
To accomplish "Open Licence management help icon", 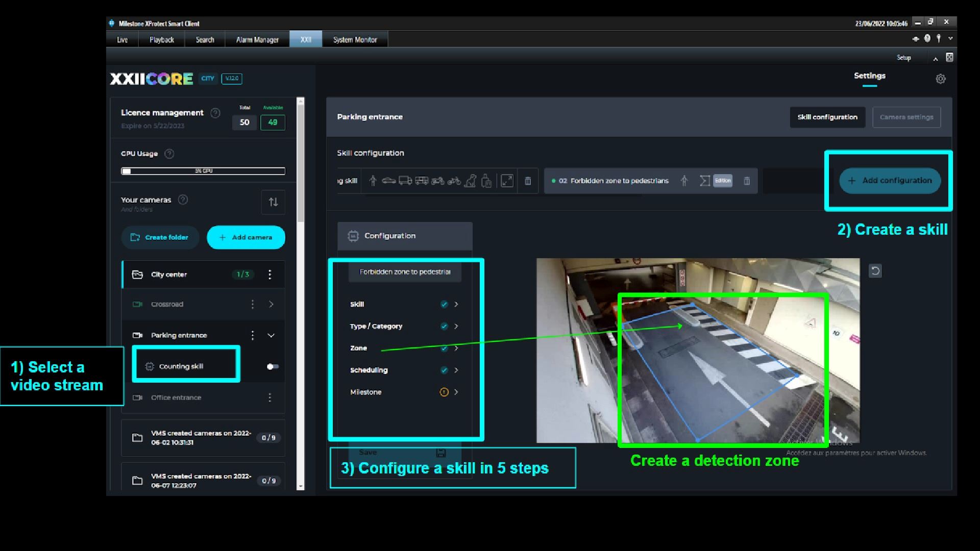I will [x=215, y=113].
